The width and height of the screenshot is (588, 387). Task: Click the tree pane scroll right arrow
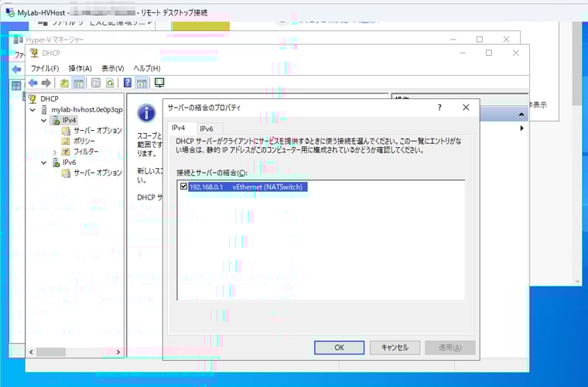point(118,352)
